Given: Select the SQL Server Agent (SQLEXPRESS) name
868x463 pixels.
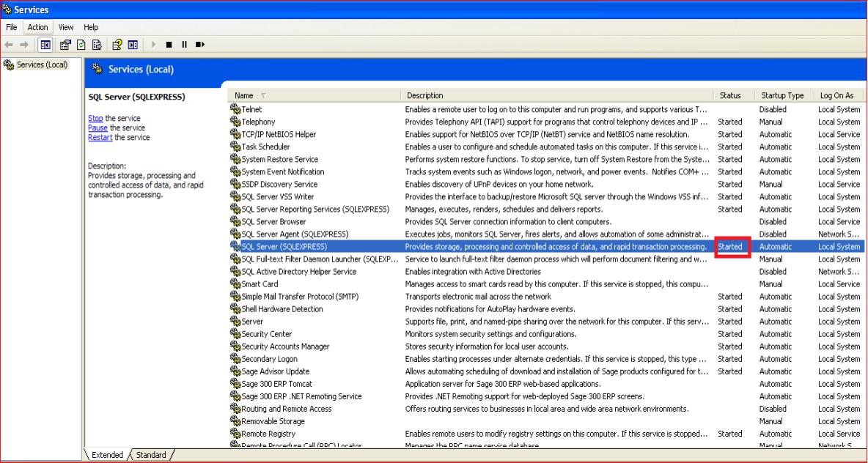Looking at the screenshot, I should 295,234.
